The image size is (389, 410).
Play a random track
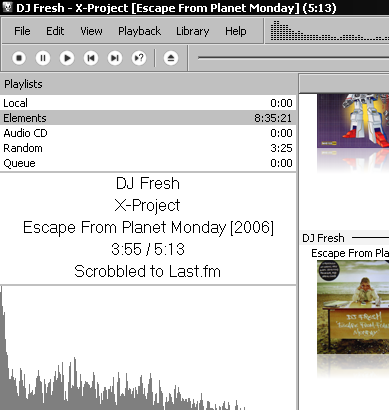[x=139, y=58]
